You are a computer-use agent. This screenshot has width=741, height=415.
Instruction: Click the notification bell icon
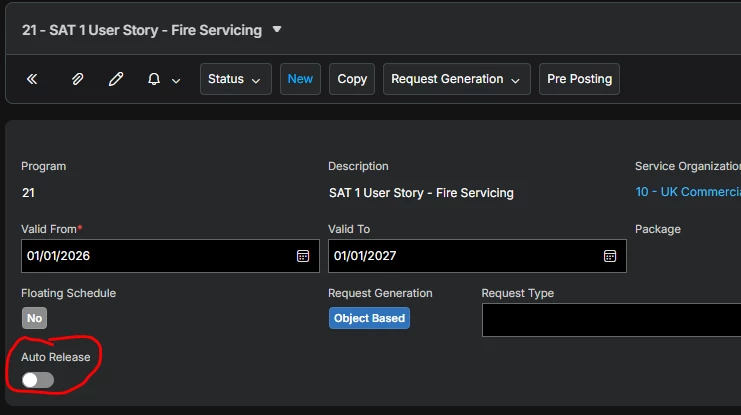(154, 79)
